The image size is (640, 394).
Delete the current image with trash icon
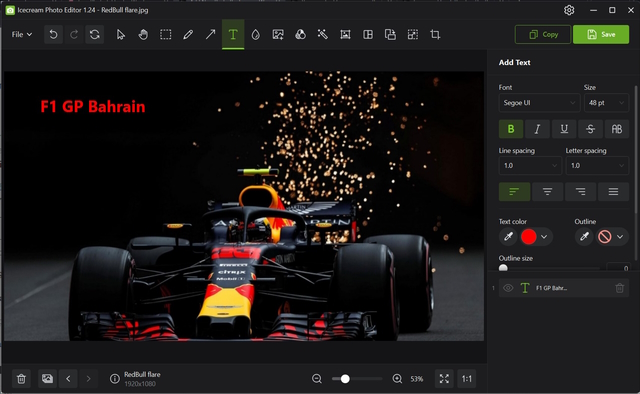(x=21, y=379)
